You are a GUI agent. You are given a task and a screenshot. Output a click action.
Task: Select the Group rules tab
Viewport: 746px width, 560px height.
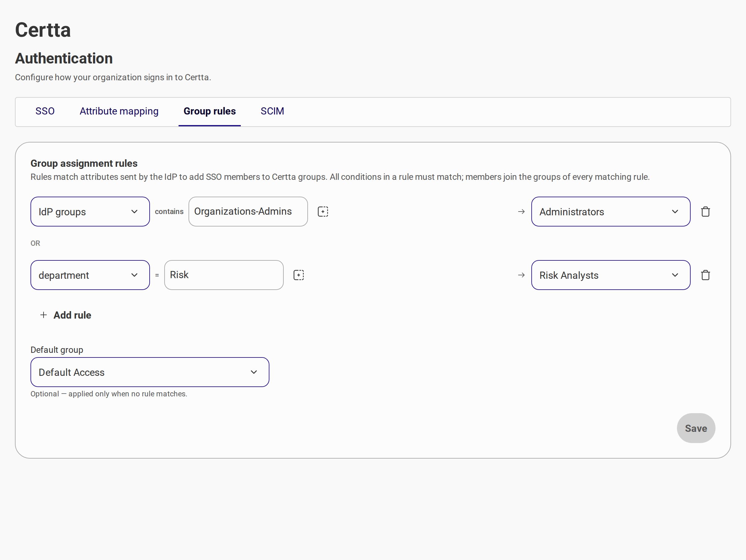[x=209, y=111]
